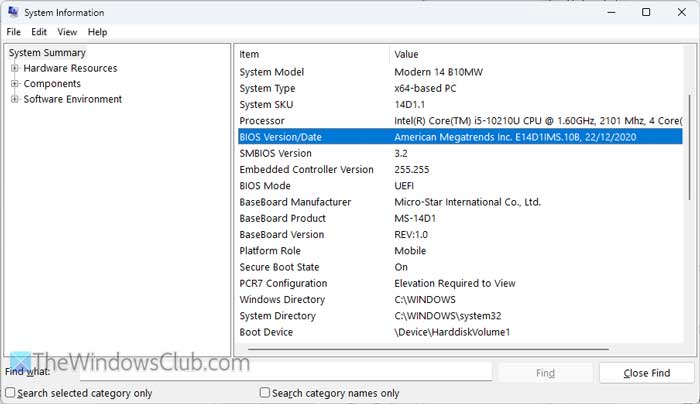700x404 pixels.
Task: Select the Boot Device row
Action: pos(460,332)
